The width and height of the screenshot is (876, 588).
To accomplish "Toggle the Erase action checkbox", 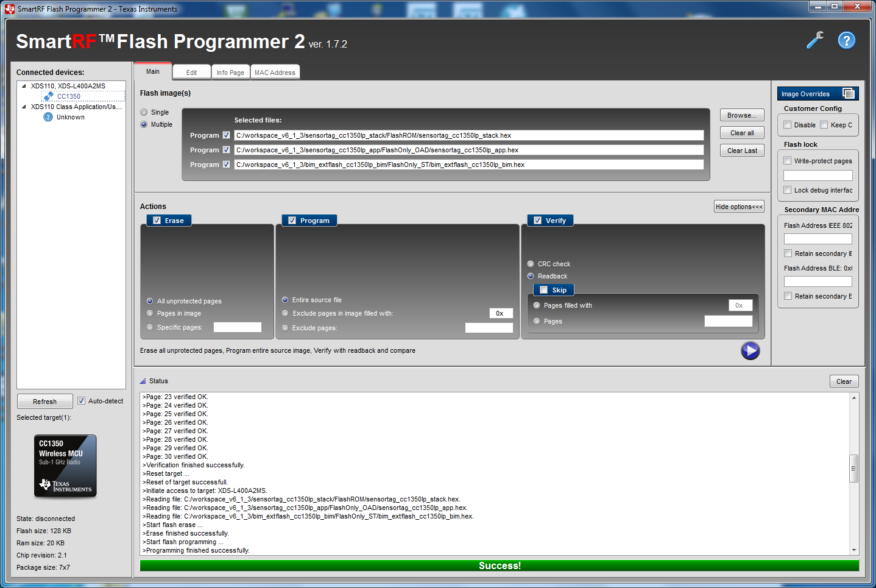I will coord(157,221).
